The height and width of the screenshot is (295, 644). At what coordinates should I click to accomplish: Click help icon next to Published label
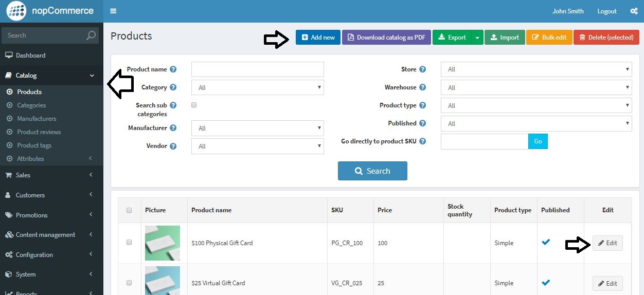[422, 123]
